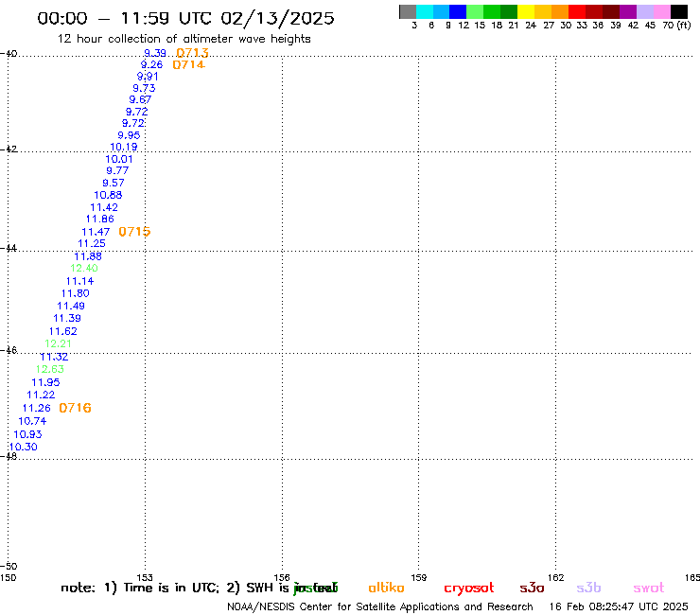
Task: Click the wave height value 9.39
Action: (155, 53)
